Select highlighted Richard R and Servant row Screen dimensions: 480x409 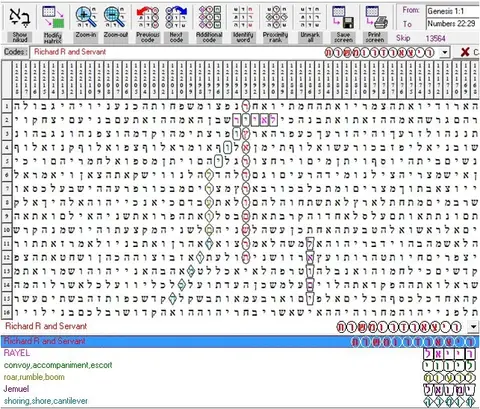tap(239, 341)
